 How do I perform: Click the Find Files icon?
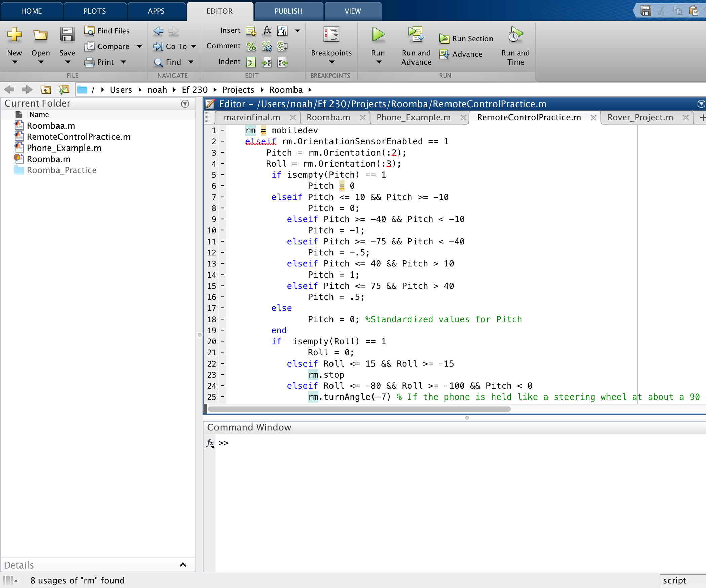pos(89,31)
